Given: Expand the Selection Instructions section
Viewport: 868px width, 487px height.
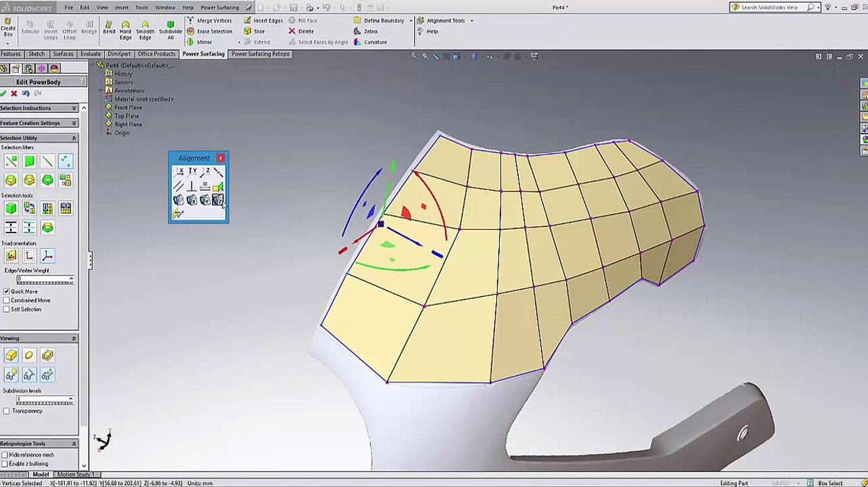Looking at the screenshot, I should pyautogui.click(x=74, y=108).
